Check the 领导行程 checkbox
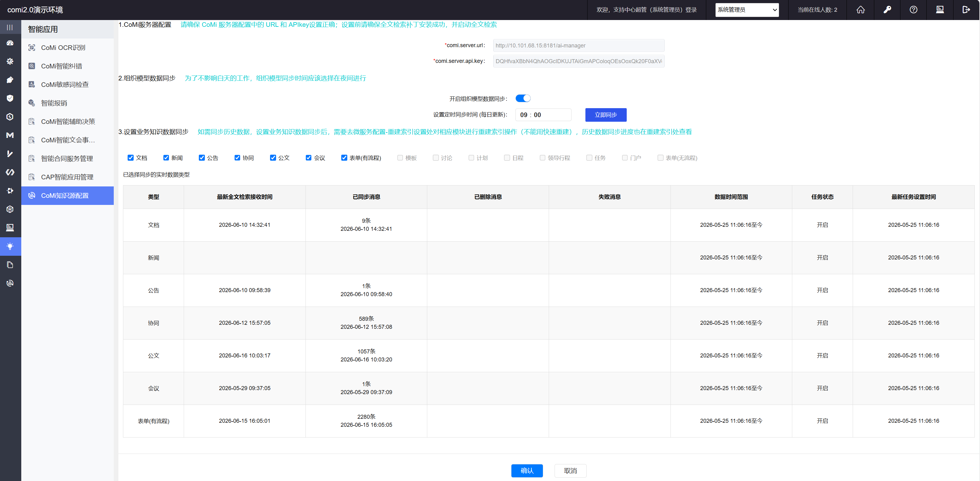 pos(543,157)
